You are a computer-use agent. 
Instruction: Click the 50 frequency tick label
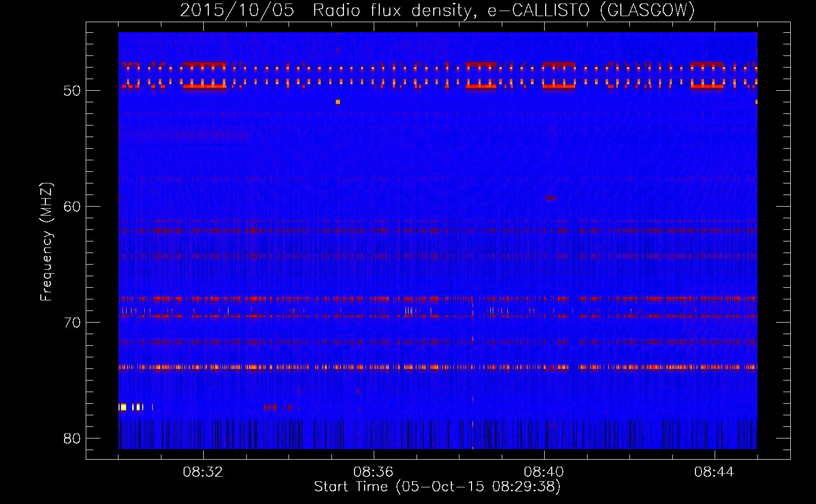pyautogui.click(x=72, y=91)
